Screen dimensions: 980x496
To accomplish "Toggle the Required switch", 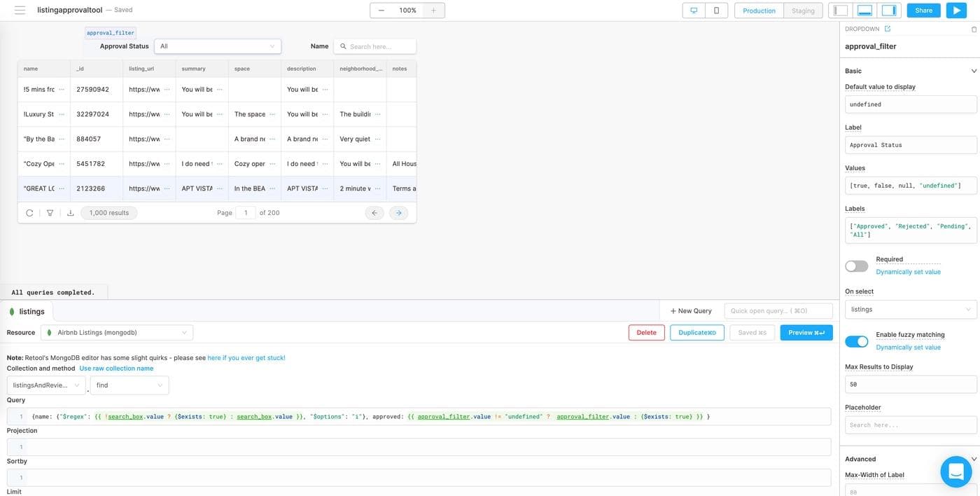I will coord(856,266).
